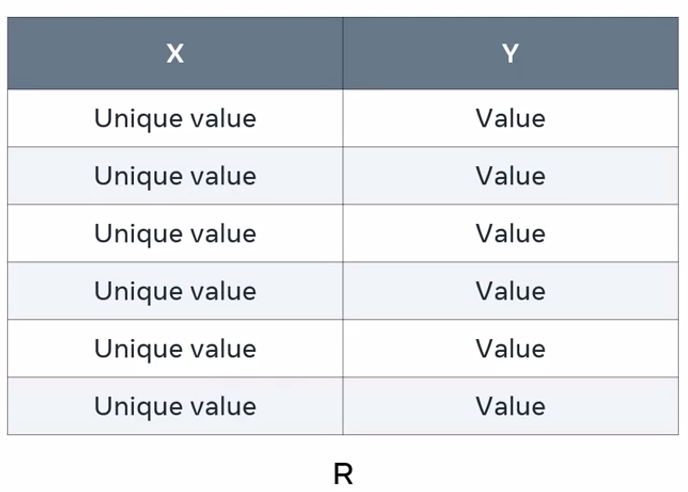Click the lowercase "value" word in the first row
The image size is (688, 492).
click(x=223, y=119)
